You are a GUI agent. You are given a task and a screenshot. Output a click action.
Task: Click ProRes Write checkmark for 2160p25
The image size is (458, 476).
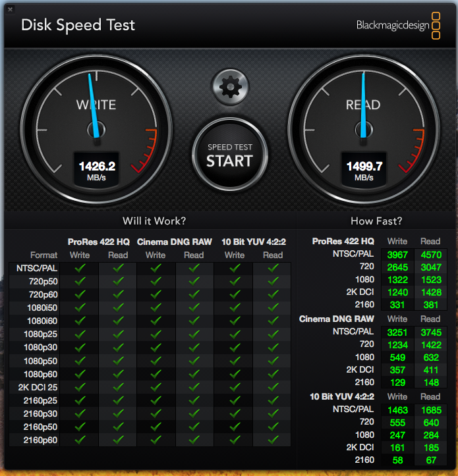tap(80, 400)
